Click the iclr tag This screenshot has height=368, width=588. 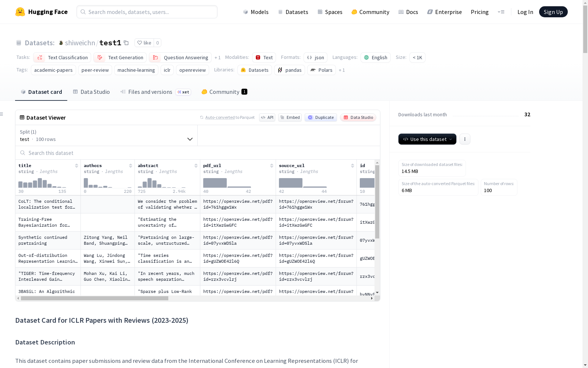tap(167, 70)
